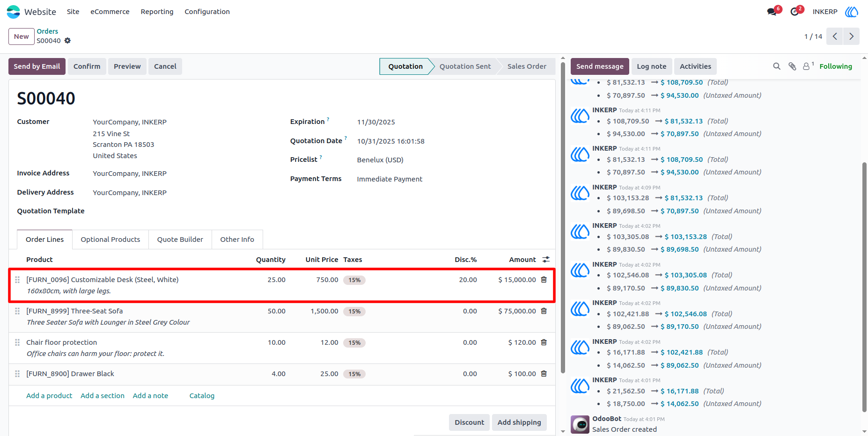Delete the Customizable Desk order line
The height and width of the screenshot is (436, 868).
544,280
